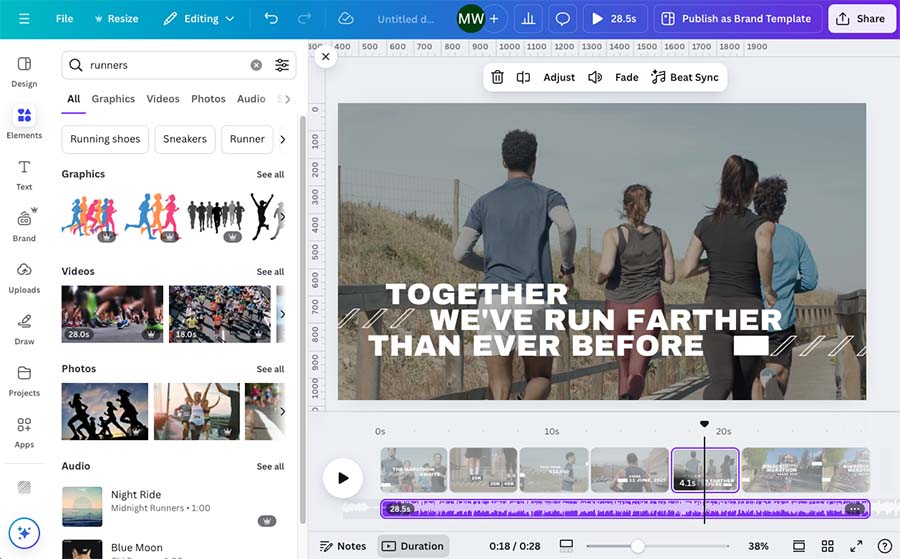Open search filter settings

point(282,65)
